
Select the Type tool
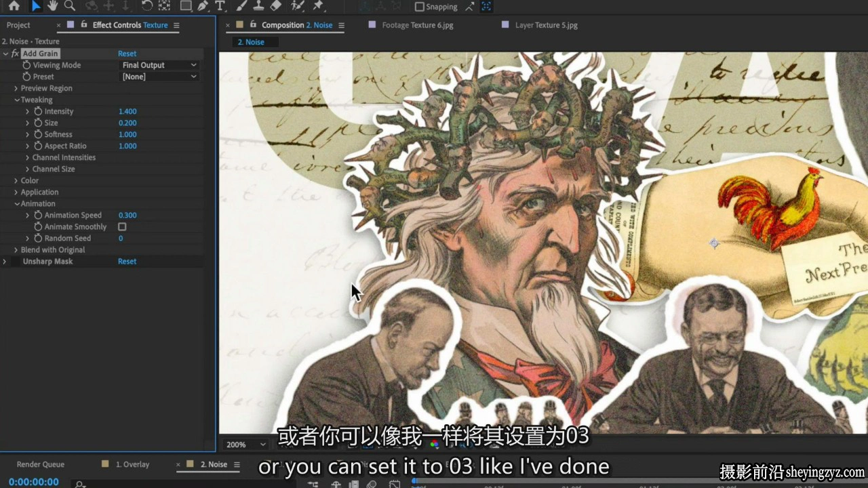220,6
